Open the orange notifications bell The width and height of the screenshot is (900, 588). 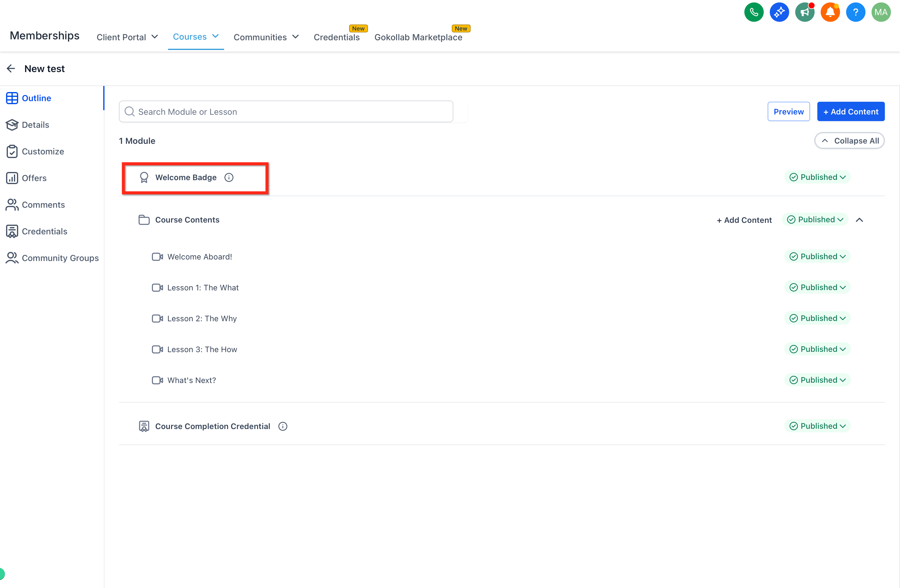pos(830,12)
